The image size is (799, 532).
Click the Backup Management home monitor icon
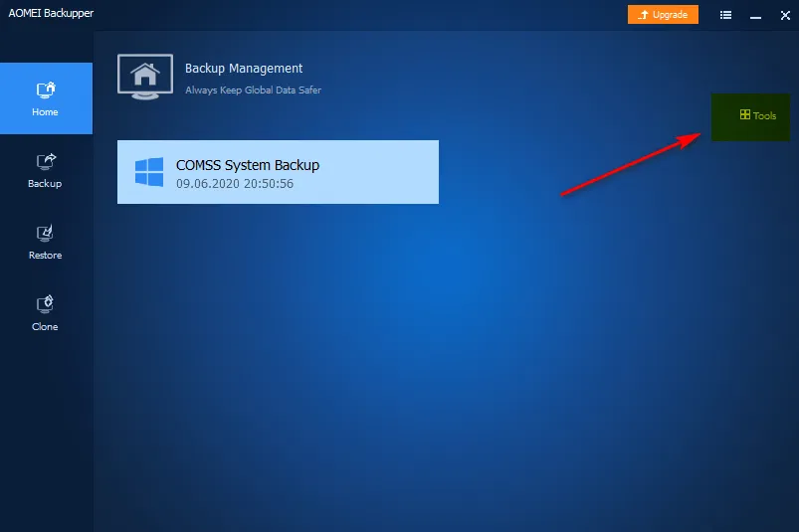click(145, 77)
